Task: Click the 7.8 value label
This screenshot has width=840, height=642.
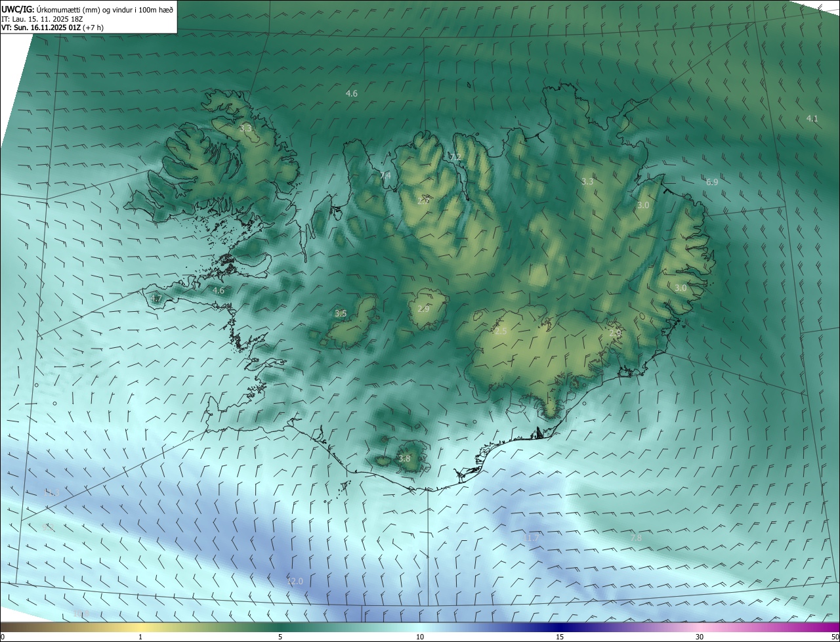Action: (x=636, y=538)
